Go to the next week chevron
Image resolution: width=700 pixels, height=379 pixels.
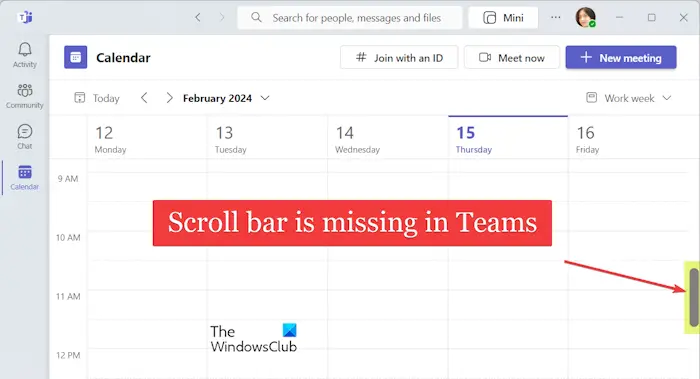coord(169,98)
